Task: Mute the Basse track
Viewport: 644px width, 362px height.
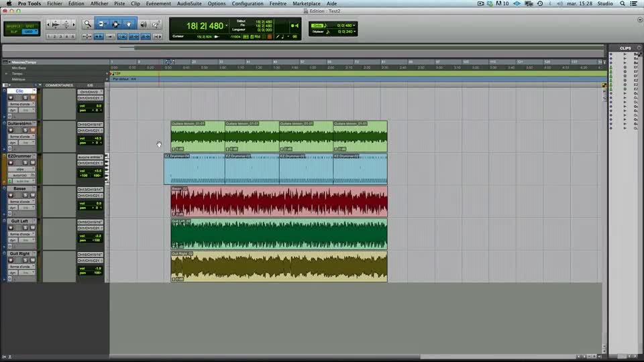Action: coord(32,195)
